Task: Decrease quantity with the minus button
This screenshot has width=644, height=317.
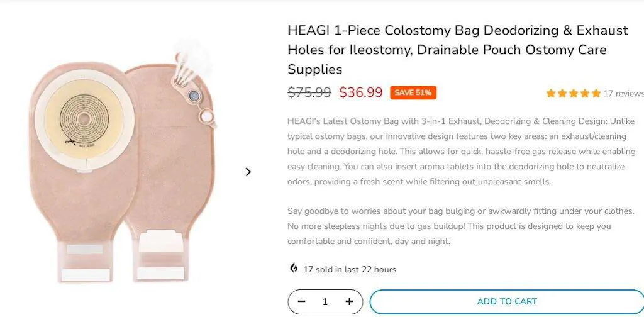Action: pyautogui.click(x=302, y=302)
